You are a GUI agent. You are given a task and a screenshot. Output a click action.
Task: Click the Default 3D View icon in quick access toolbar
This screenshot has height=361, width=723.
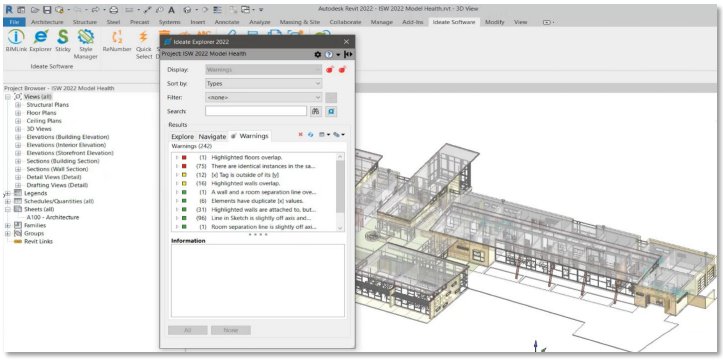(187, 9)
